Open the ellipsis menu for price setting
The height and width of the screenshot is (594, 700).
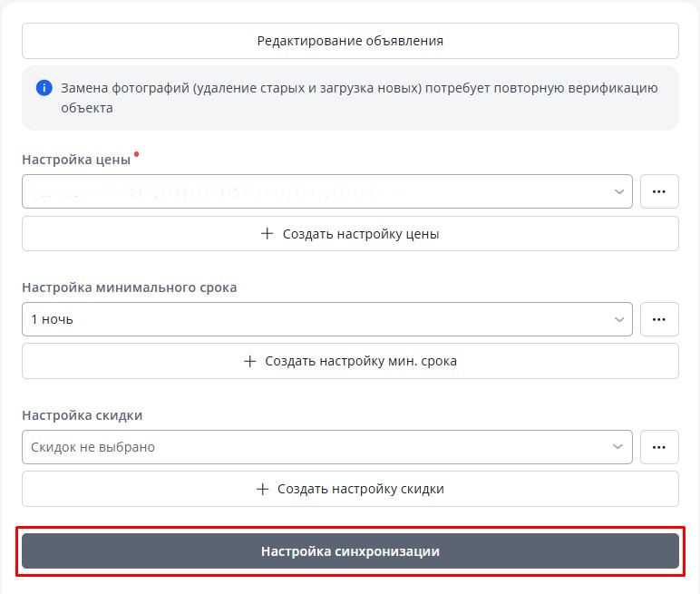click(659, 191)
